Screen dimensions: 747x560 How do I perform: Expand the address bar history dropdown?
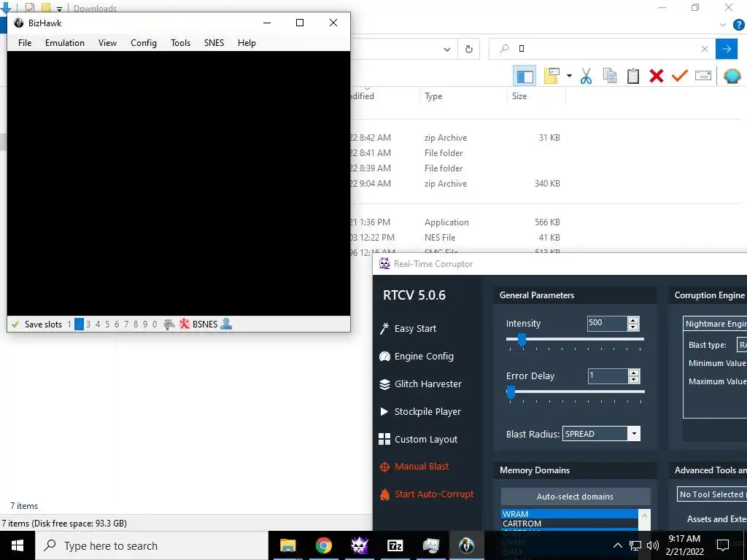tap(447, 49)
